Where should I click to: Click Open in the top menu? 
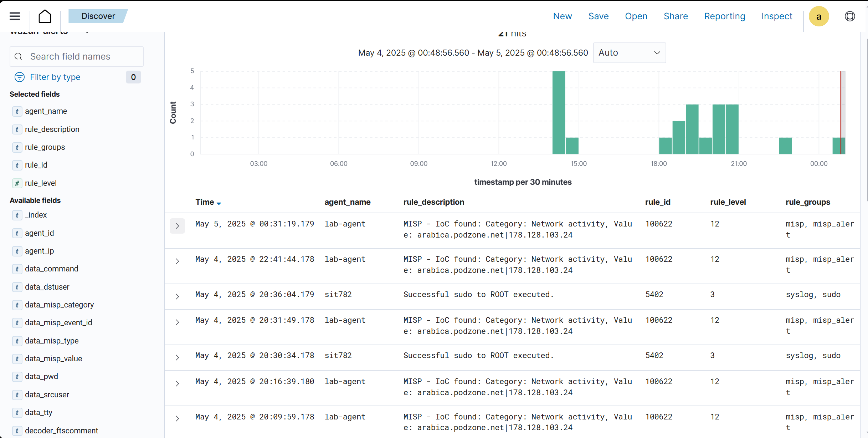[636, 16]
